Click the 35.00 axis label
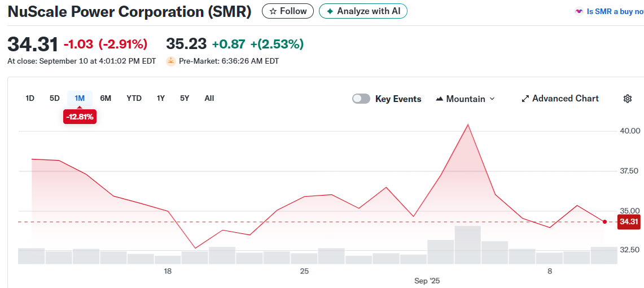 tap(630, 211)
